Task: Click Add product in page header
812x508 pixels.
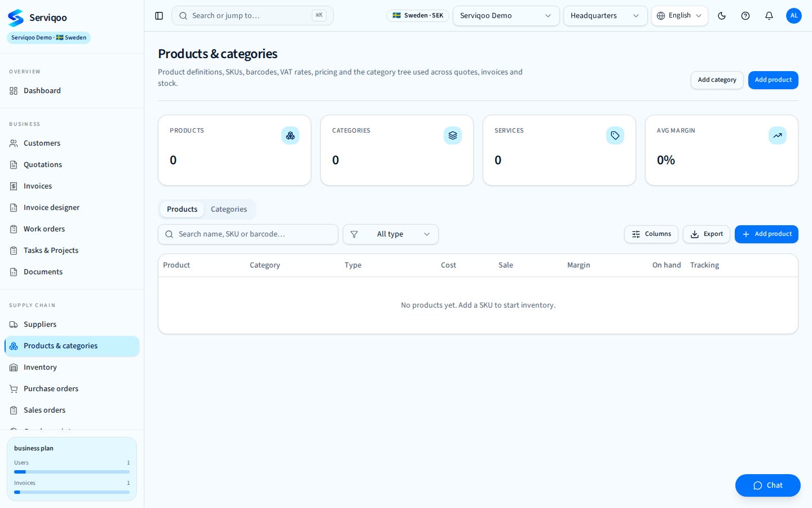Action: pos(773,80)
